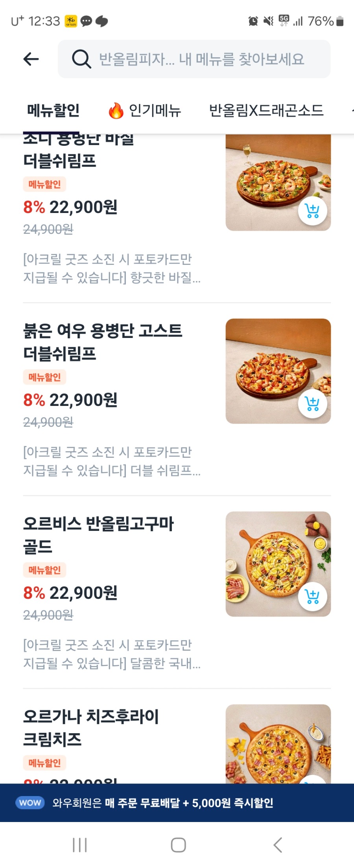Select the 메뉴할인 tab
Image resolution: width=354 pixels, height=868 pixels.
point(53,110)
